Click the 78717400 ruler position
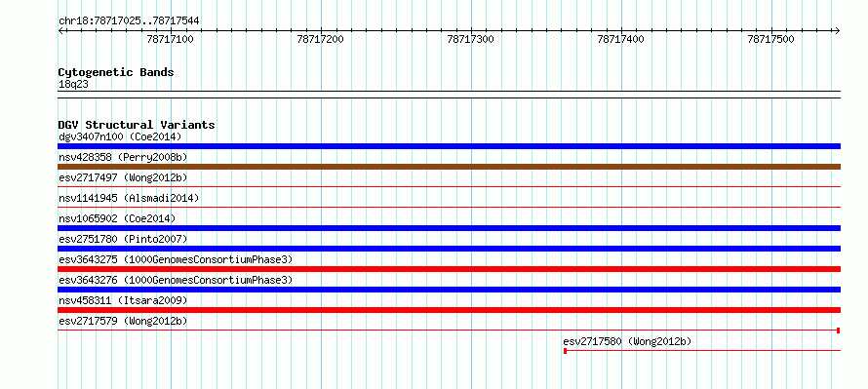 [621, 39]
